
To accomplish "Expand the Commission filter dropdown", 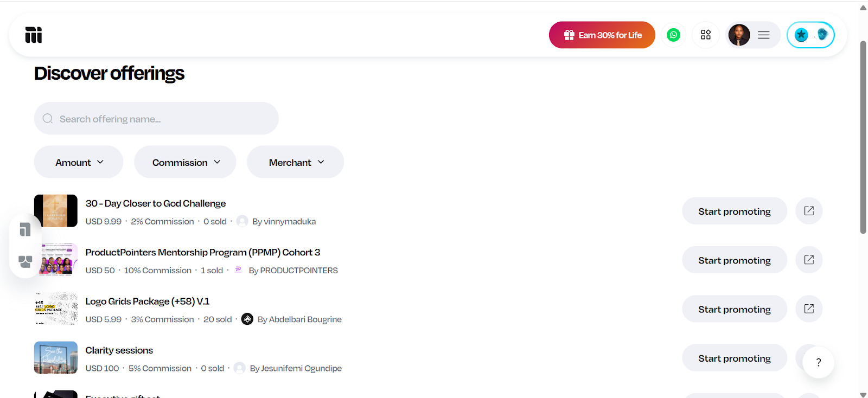I will [185, 162].
